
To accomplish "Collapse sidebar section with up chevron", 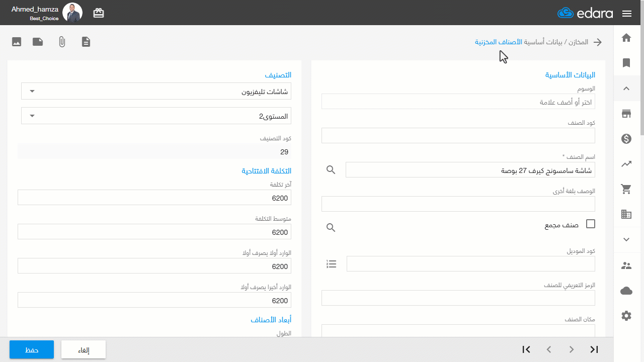I will [x=626, y=88].
